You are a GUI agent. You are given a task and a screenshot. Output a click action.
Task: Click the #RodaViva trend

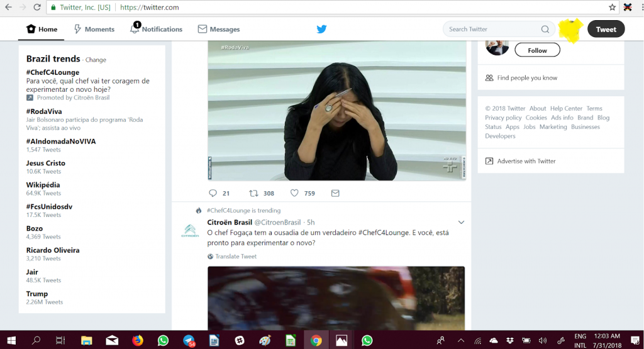[x=44, y=111]
